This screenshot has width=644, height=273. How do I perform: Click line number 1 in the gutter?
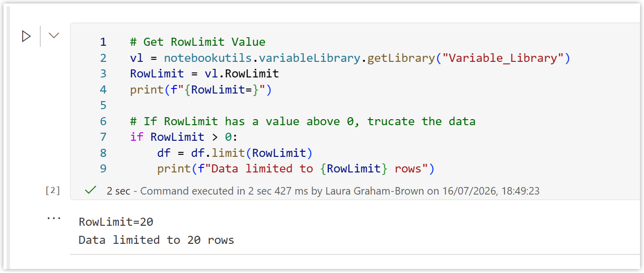point(103,42)
